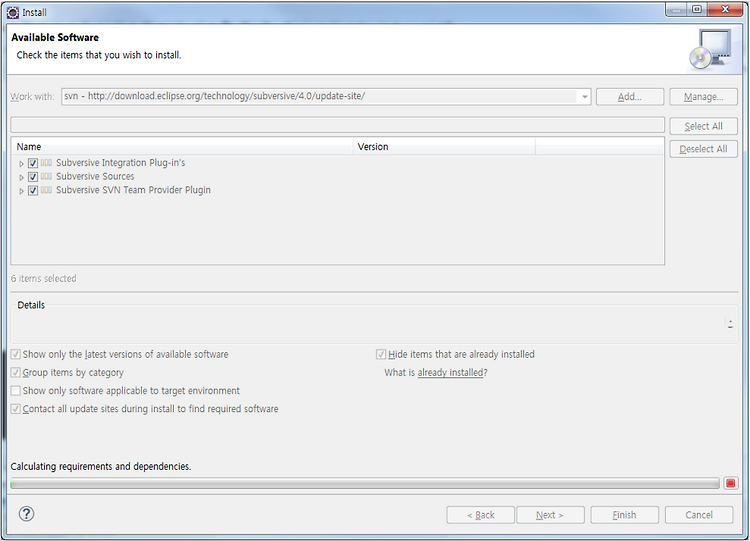Viewport: 750px width, 541px height.
Task: Cancel the Install dialog
Action: pos(699,515)
